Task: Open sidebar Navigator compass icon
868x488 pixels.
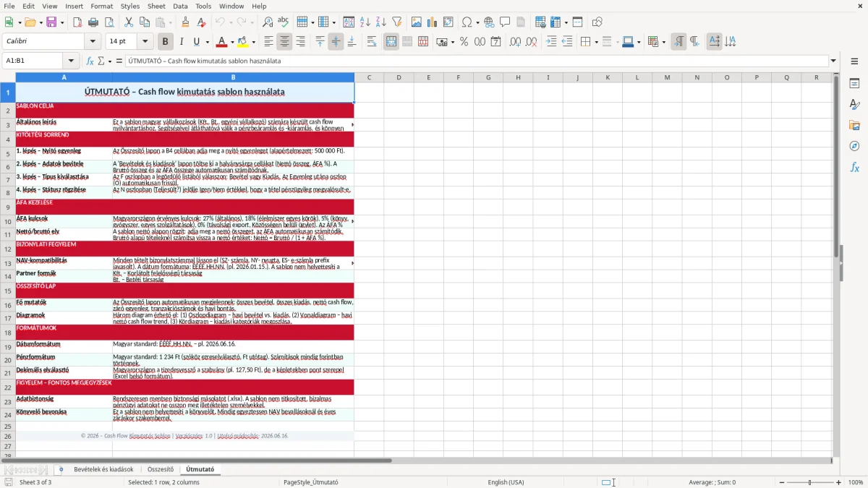Action: [x=854, y=146]
